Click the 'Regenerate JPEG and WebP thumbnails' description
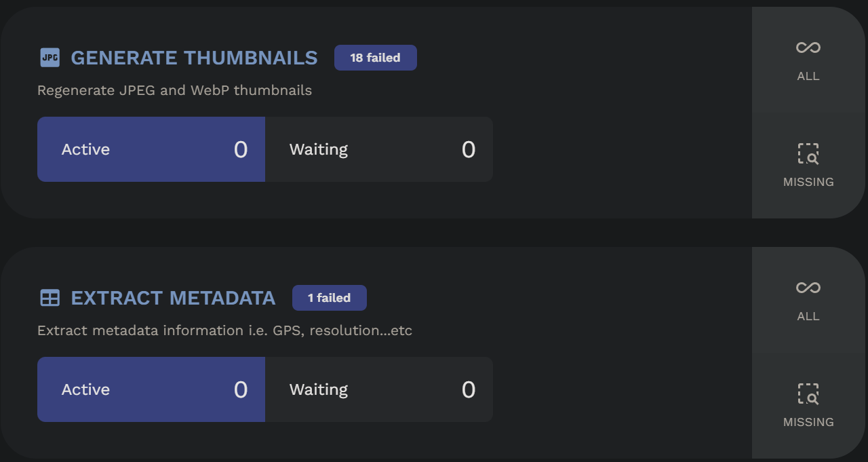This screenshot has height=462, width=868. pyautogui.click(x=174, y=90)
